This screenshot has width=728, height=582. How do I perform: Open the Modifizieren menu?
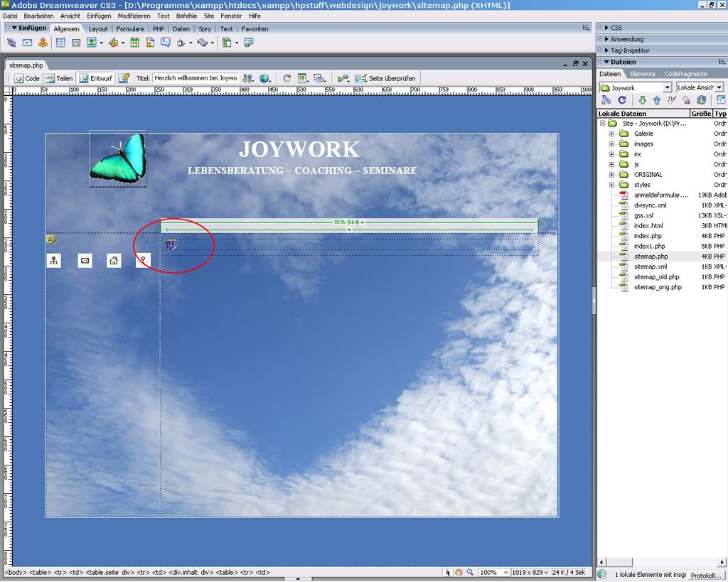click(x=134, y=16)
